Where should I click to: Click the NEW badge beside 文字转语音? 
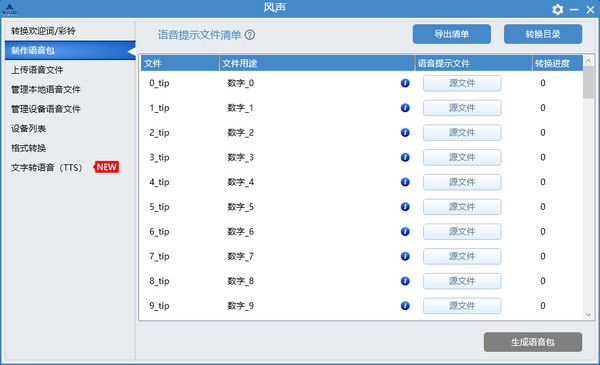106,167
